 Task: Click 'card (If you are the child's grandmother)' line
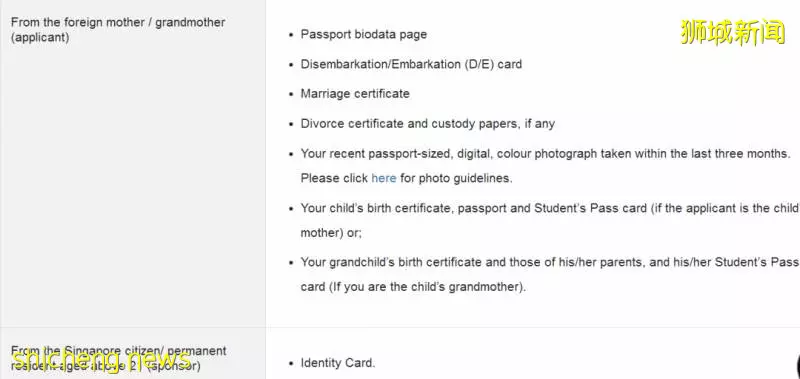coord(413,287)
